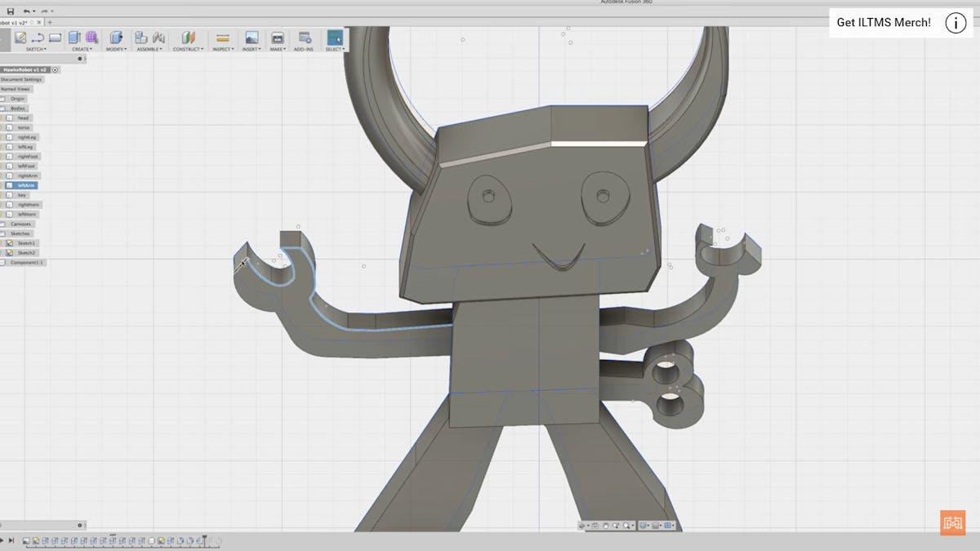Open the Bodies folder in browser

[18, 108]
